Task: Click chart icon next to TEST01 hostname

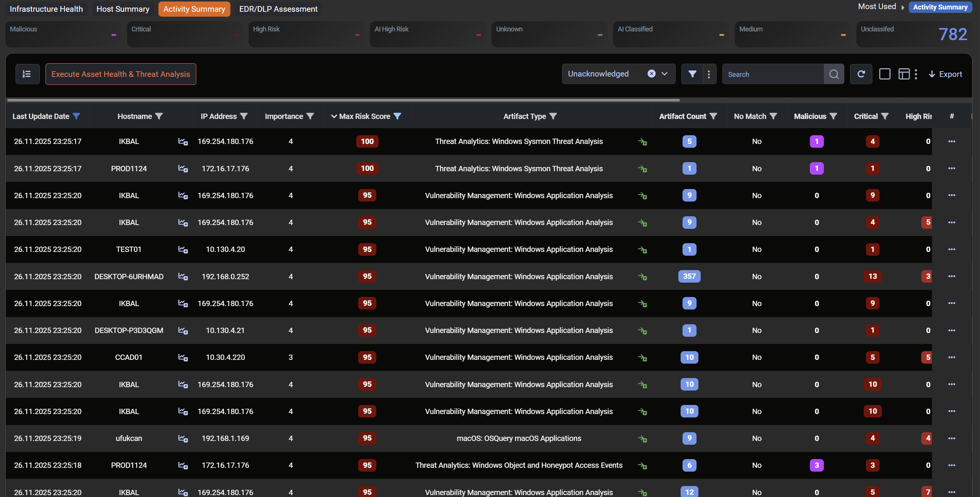Action: click(183, 250)
